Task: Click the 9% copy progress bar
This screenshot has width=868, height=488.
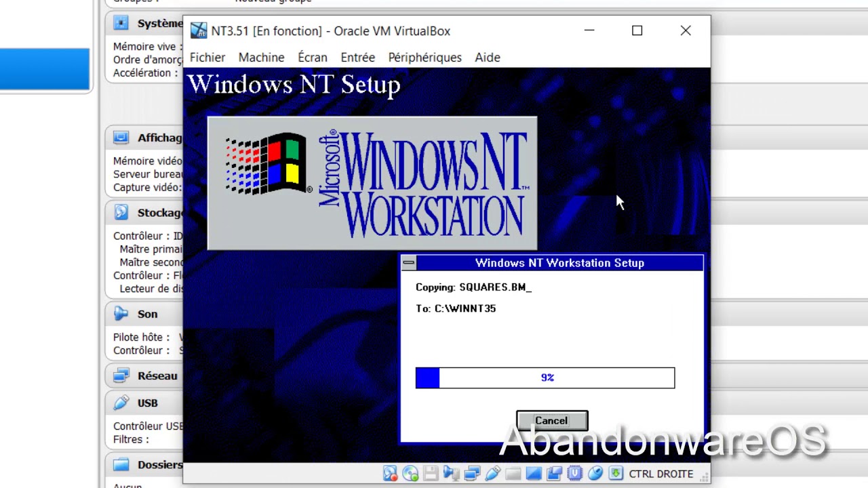Action: (x=545, y=378)
